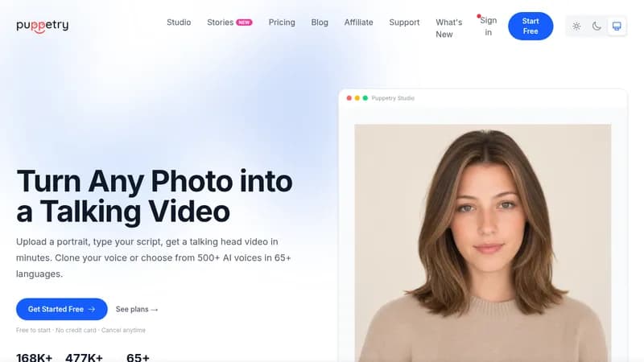The width and height of the screenshot is (644, 362).
Task: Click the 'Upload a portrait' description paragraph
Action: tap(154, 257)
